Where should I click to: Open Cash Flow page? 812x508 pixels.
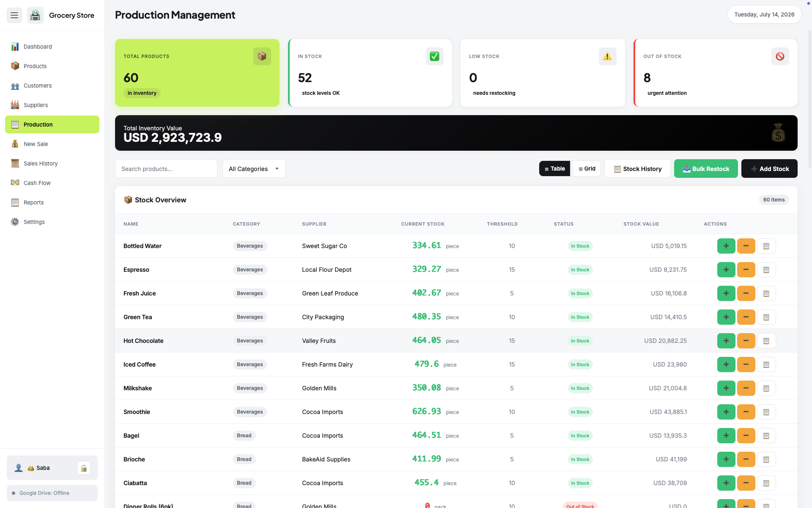point(52,183)
